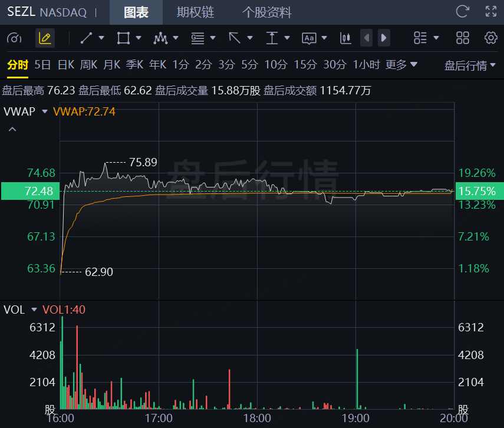This screenshot has width=504, height=428.
Task: Open the 盘后行情 session dropdown
Action: 470,65
